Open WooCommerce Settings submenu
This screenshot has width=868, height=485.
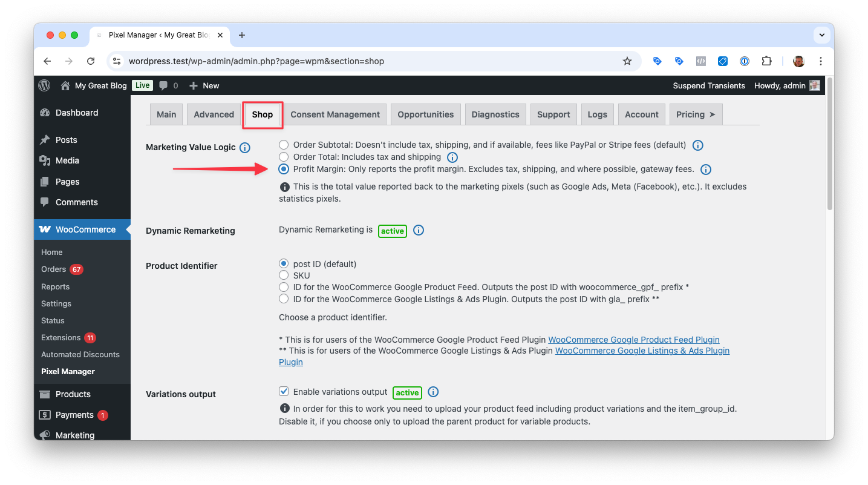click(x=56, y=304)
